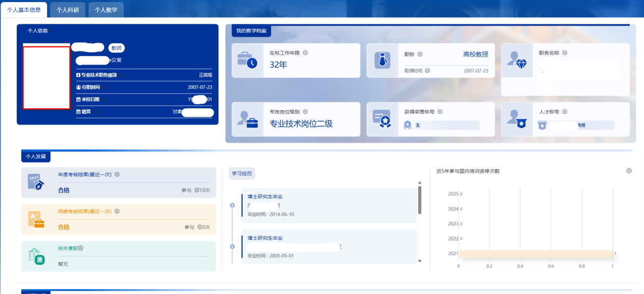Viewport: 644px width, 294px height.
Task: Open chart settings gear for 国内培训进修次数
Action: click(x=629, y=171)
